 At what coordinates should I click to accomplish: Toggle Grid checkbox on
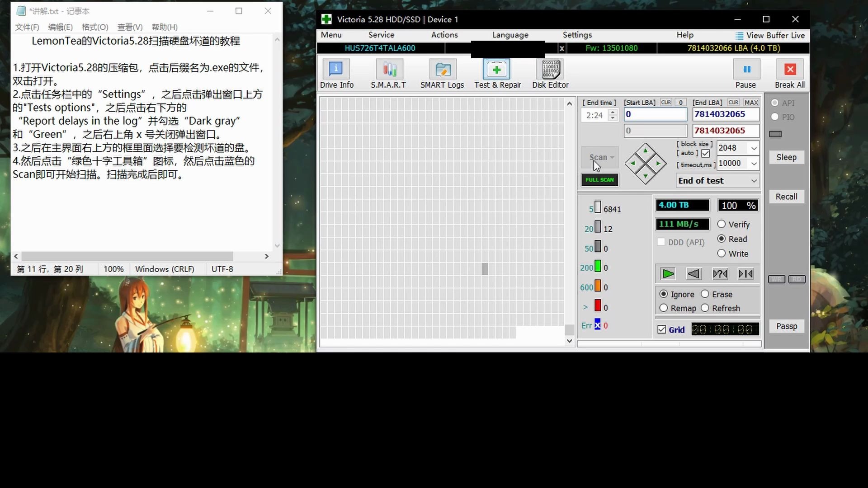(661, 329)
